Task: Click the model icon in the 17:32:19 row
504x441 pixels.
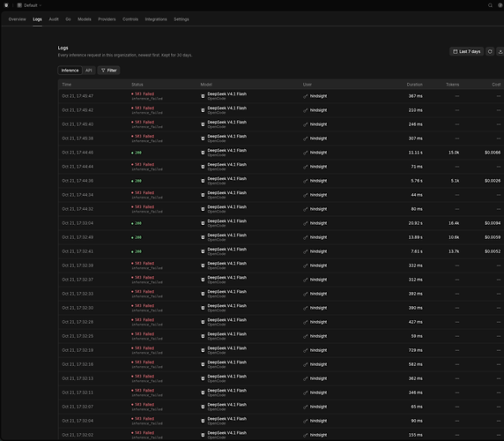Action: (x=203, y=350)
